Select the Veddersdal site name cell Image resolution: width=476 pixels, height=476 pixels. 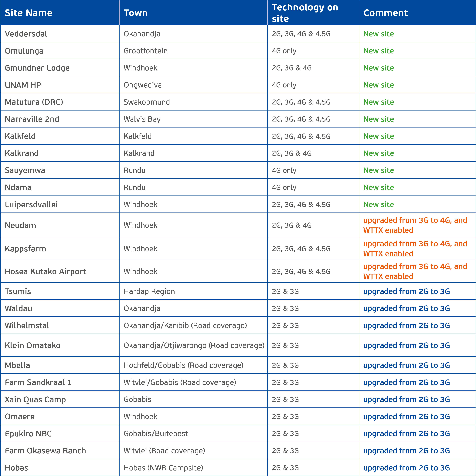pyautogui.click(x=26, y=34)
